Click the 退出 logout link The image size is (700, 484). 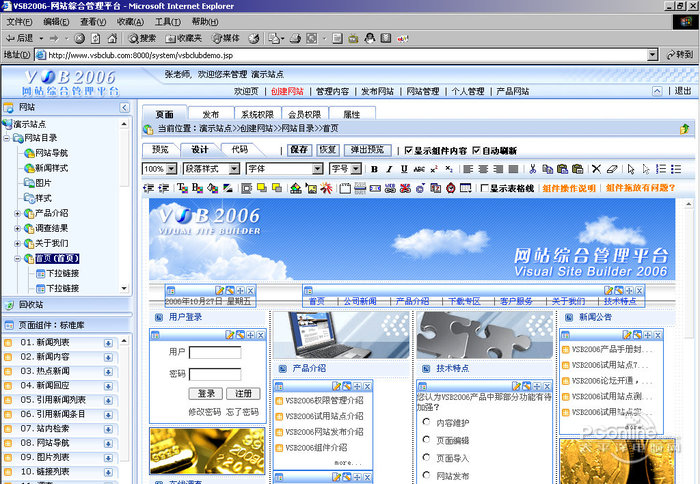click(683, 91)
